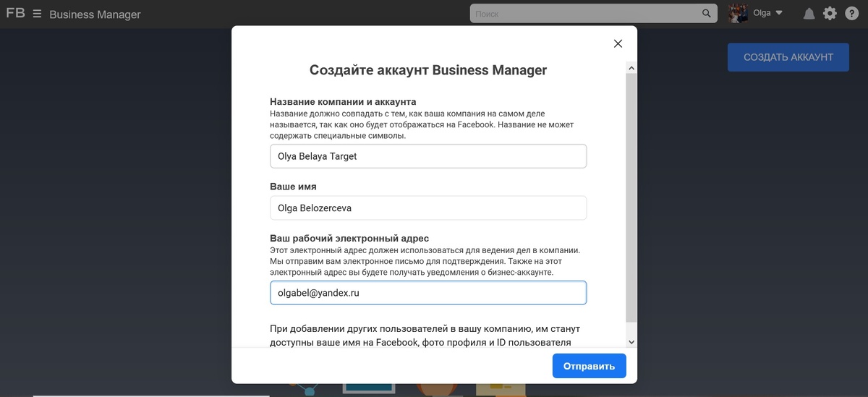Click the dialog scrollbar up arrow
Viewport: 868px width, 397px height.
click(x=631, y=68)
